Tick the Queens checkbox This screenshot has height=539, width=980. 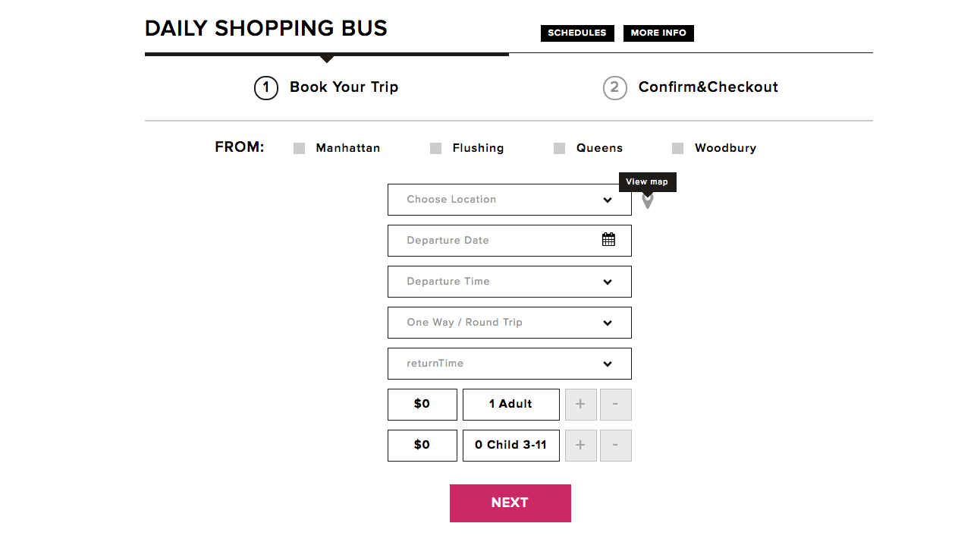click(559, 149)
